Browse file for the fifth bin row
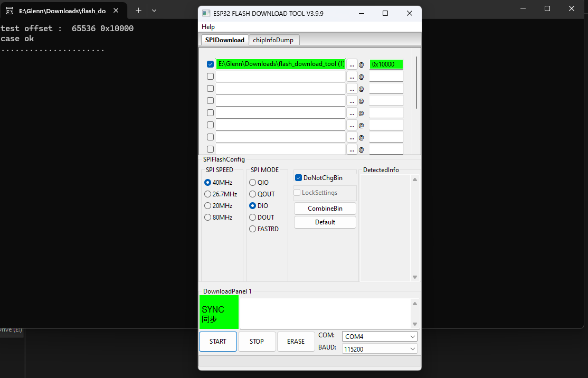The image size is (588, 378). click(x=352, y=113)
